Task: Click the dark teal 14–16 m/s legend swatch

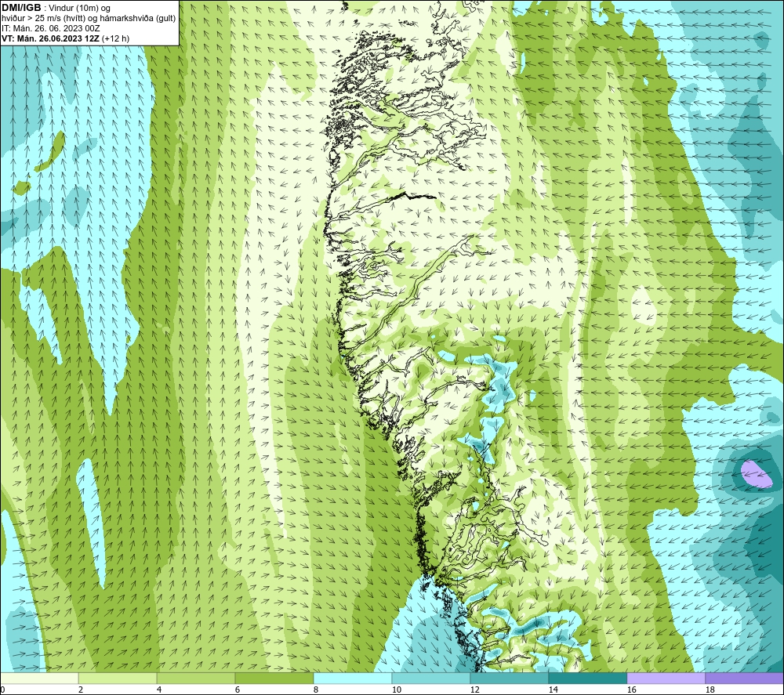Action: (588, 678)
